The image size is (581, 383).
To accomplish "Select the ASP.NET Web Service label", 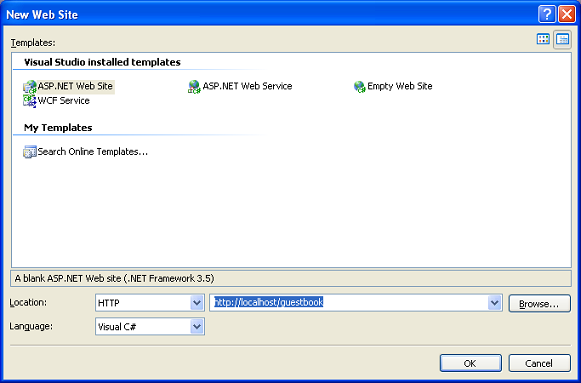I will [x=247, y=86].
